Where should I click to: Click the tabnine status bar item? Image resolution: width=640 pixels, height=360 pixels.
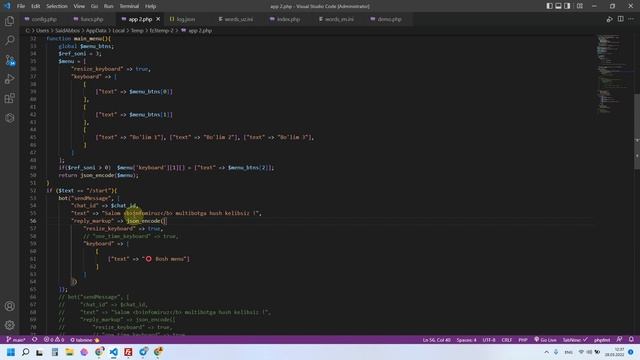click(x=85, y=340)
